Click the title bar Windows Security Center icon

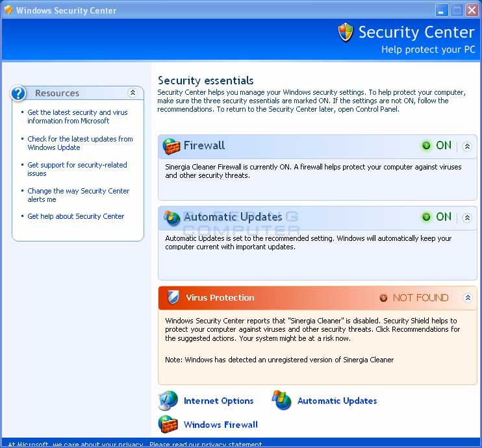tap(8, 10)
